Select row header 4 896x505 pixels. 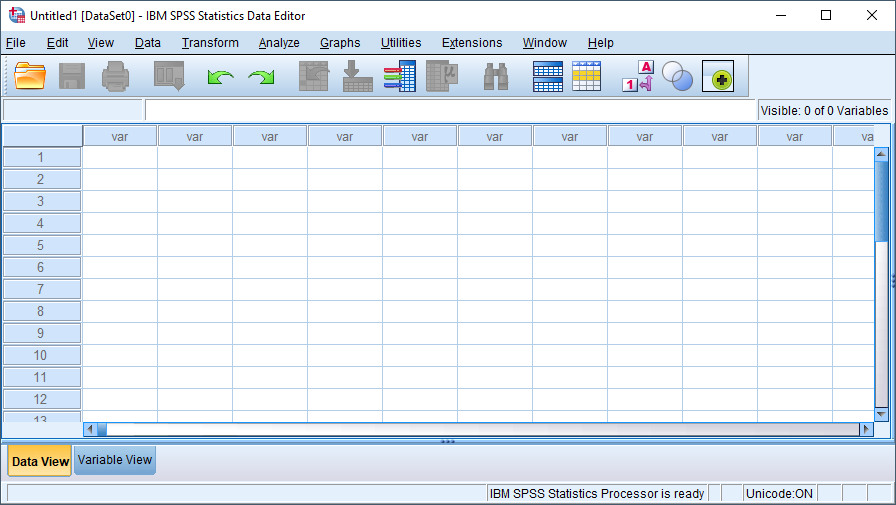42,223
